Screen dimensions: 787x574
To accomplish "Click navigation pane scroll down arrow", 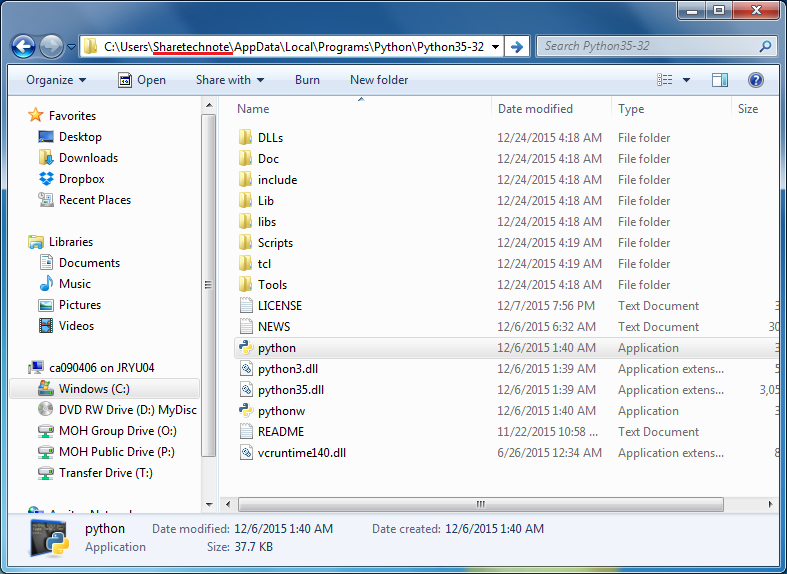I will tap(209, 505).
